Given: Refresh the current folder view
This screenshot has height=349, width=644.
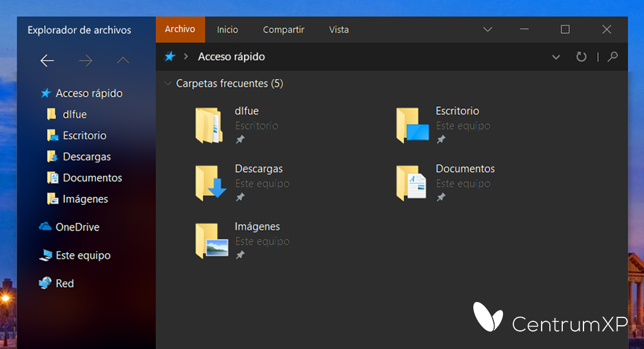Looking at the screenshot, I should pyautogui.click(x=581, y=57).
